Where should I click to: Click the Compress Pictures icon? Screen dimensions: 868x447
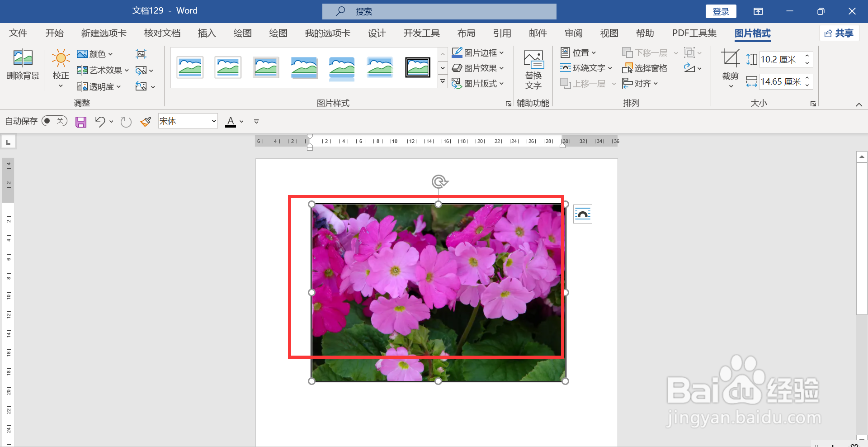141,54
